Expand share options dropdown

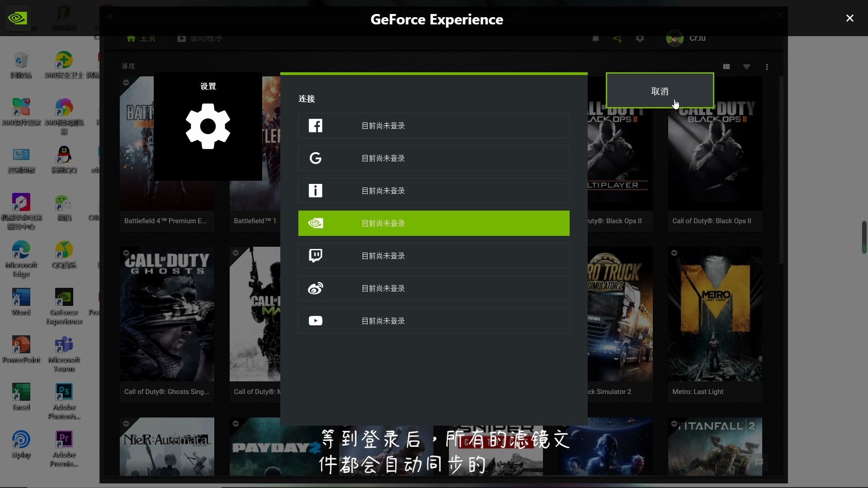[618, 38]
